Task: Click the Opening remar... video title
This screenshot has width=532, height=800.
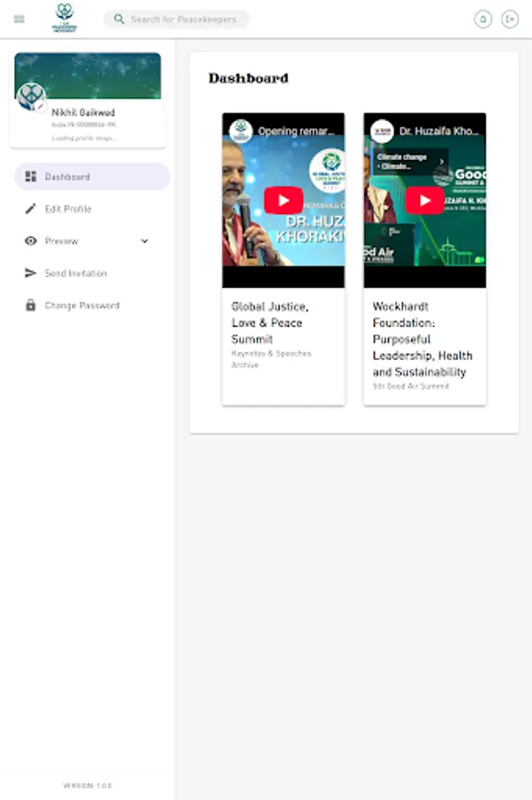Action: coord(296,132)
